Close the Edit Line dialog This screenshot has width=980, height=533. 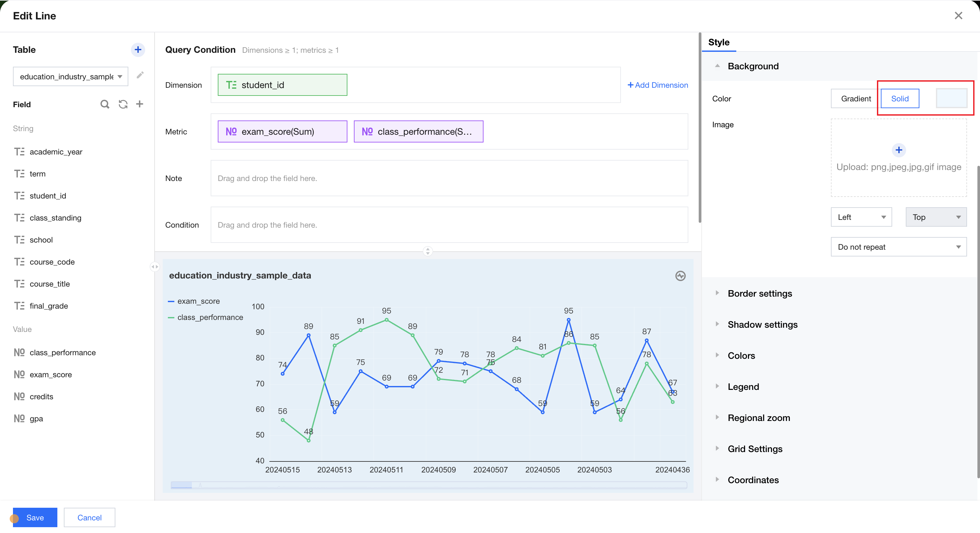pyautogui.click(x=958, y=16)
